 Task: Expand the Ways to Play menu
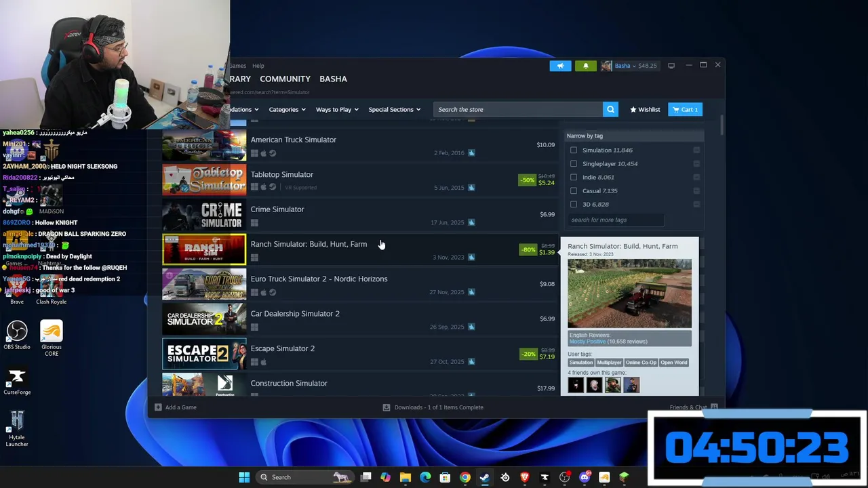click(x=337, y=109)
